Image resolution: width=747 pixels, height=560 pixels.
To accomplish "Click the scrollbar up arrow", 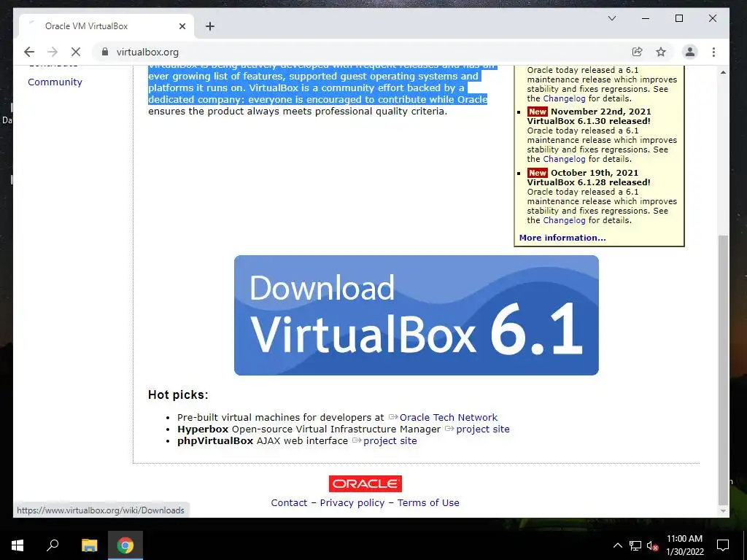I will coord(723,72).
